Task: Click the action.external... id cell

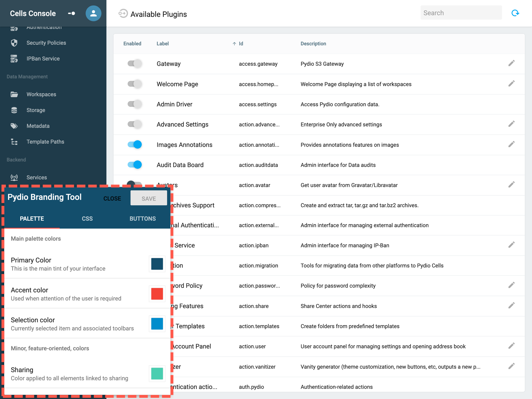Action: [259, 225]
